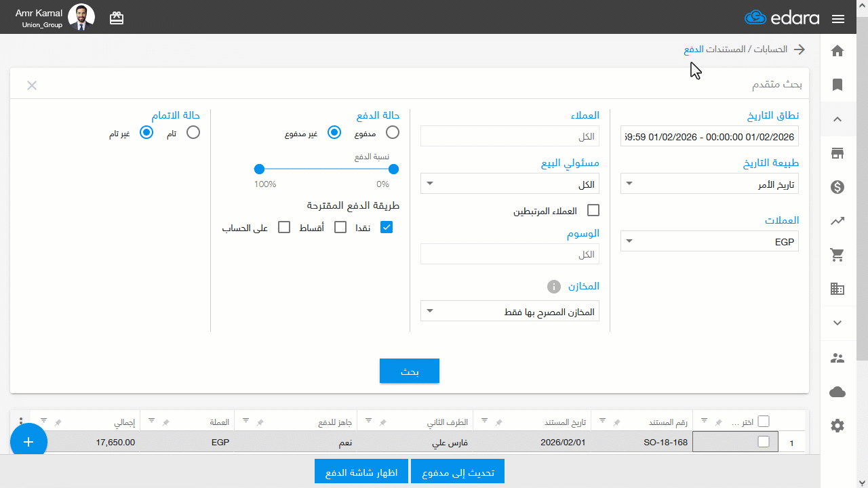Viewport: 868px width, 488px height.
Task: Click the بحث search button
Action: tap(410, 371)
